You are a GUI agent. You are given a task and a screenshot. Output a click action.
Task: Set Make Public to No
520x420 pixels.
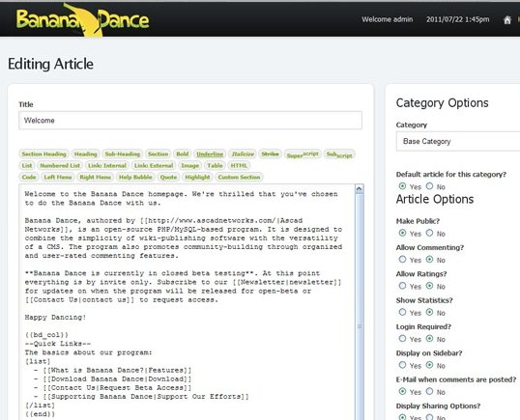pyautogui.click(x=429, y=233)
